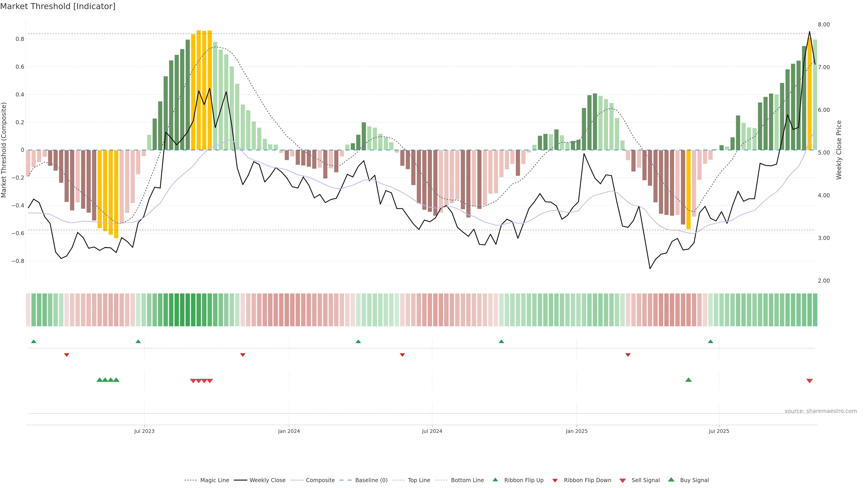868x488 pixels.
Task: Select the lone buy signal triangle before Jul 2025
Action: (x=688, y=380)
